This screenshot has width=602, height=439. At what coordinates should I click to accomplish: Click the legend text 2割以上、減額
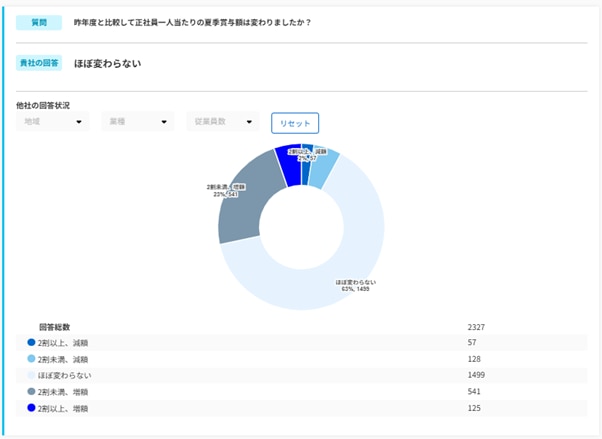pos(63,343)
